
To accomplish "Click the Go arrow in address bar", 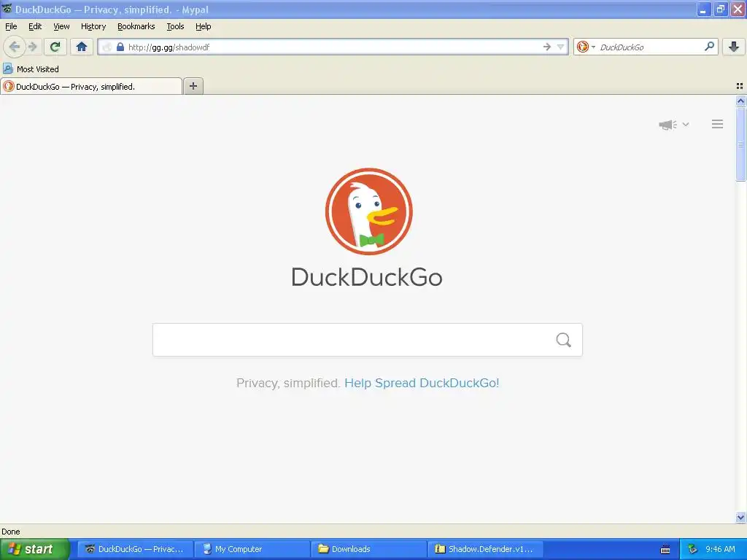I will (547, 47).
